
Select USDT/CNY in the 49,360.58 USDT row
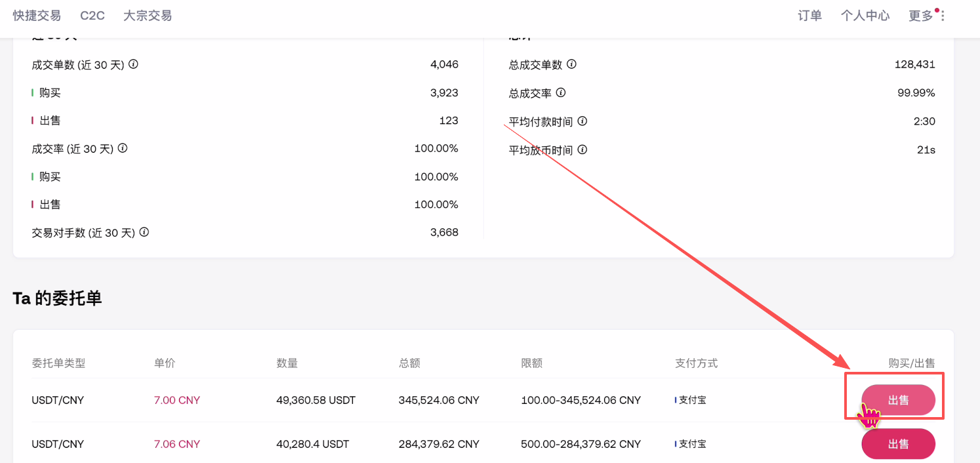pos(58,400)
